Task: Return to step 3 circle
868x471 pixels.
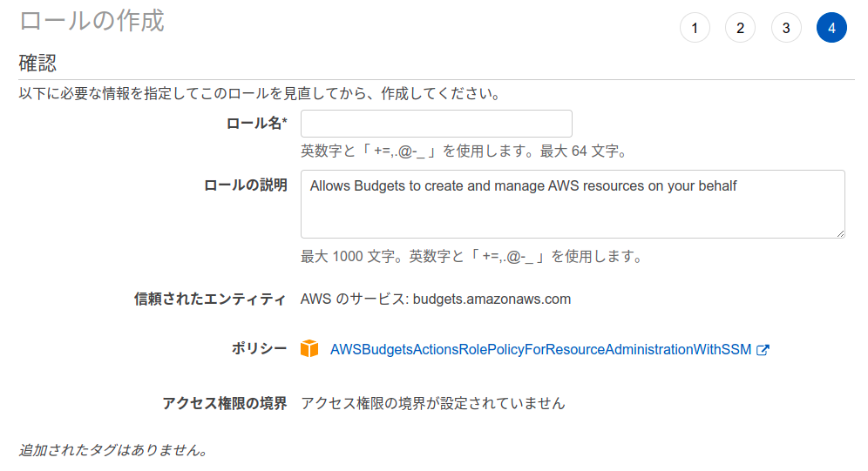Action: 786,28
